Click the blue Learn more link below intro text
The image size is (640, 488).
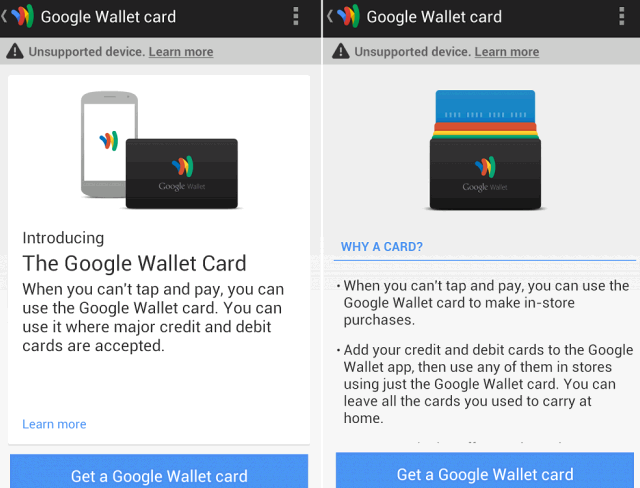54,424
